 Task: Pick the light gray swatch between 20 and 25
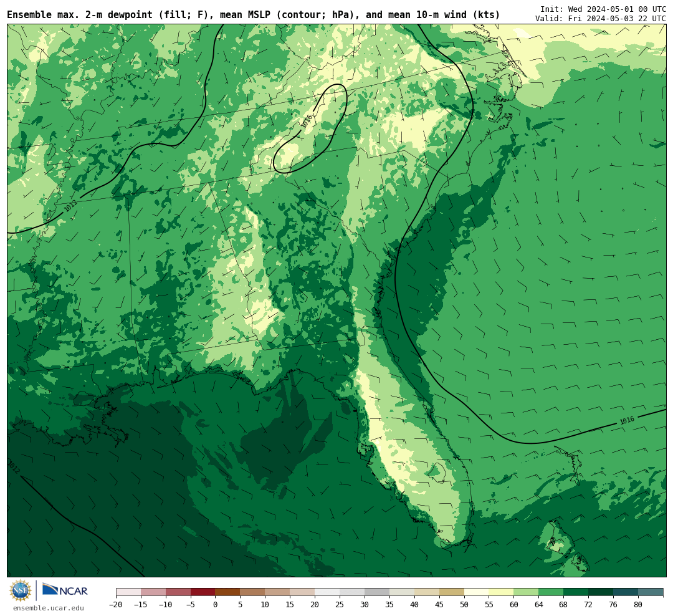[x=328, y=592]
